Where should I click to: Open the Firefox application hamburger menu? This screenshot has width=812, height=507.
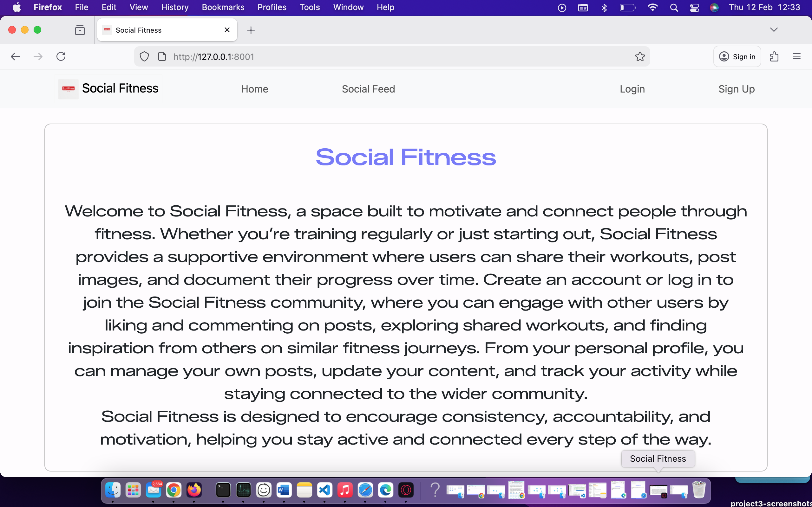(x=797, y=56)
